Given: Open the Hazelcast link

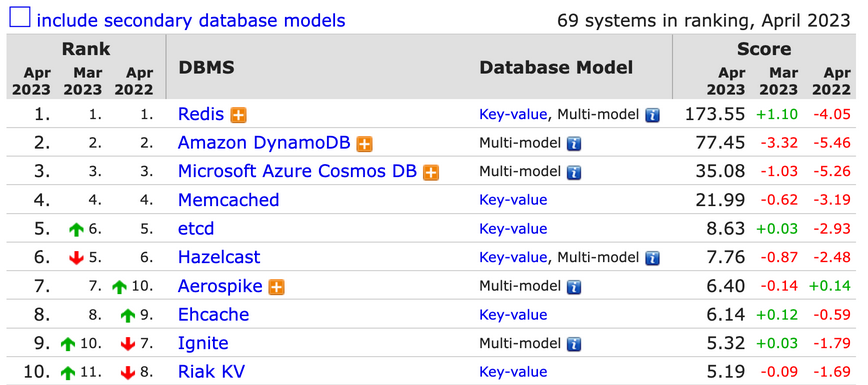Looking at the screenshot, I should 219,257.
